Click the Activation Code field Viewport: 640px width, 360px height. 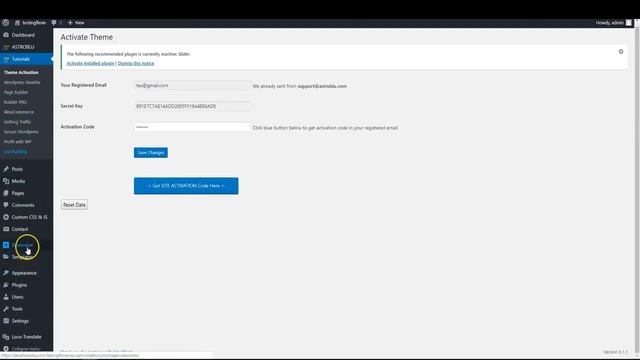[x=192, y=127]
